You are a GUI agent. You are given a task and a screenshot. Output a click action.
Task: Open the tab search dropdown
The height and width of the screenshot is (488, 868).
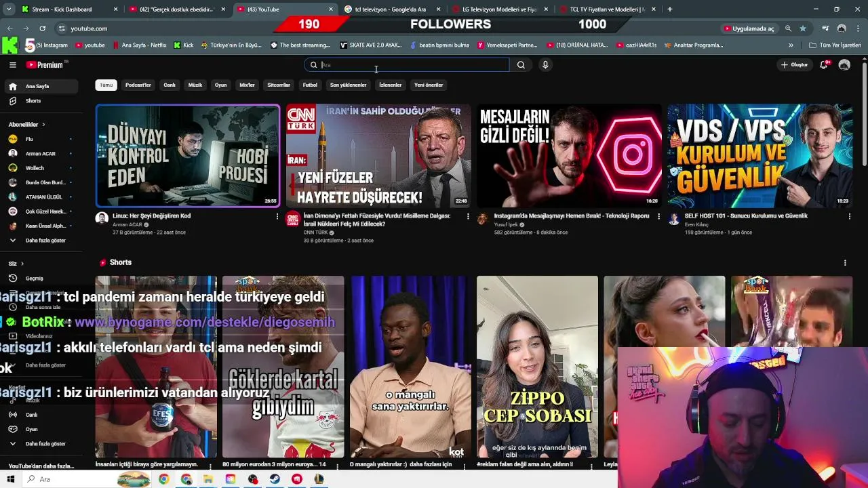pos(9,9)
